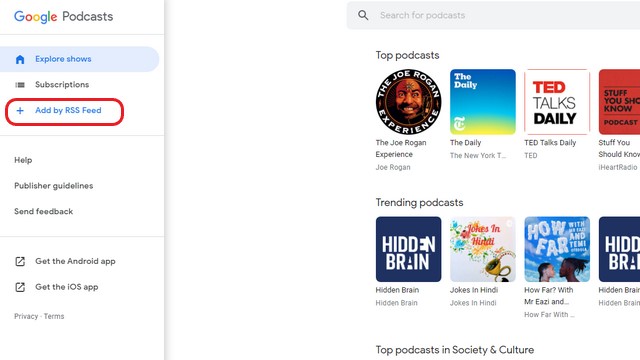
Task: Click 'Top podcasts in Society & Culture' heading
Action: 455,350
